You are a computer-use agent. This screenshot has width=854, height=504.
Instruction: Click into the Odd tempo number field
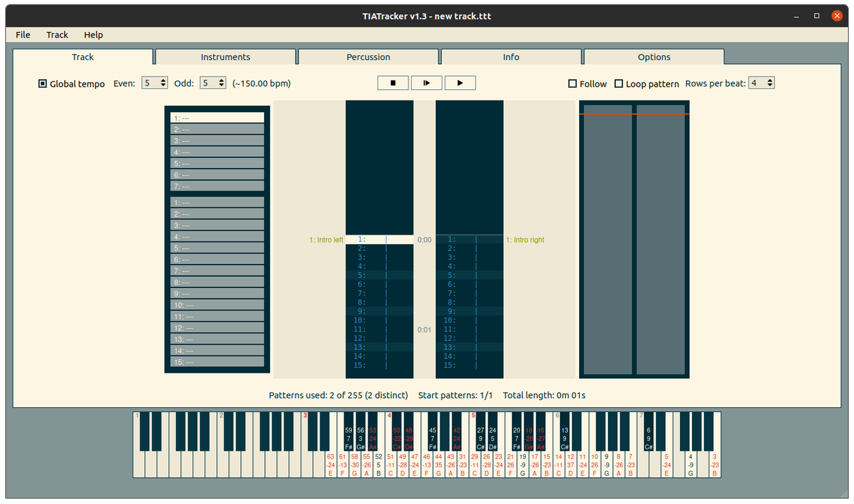tap(209, 83)
